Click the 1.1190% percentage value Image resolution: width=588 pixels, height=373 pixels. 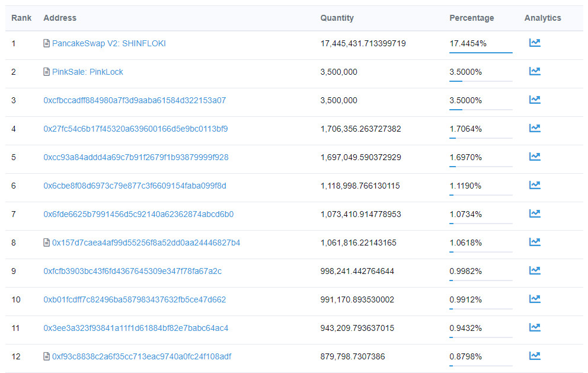click(465, 186)
